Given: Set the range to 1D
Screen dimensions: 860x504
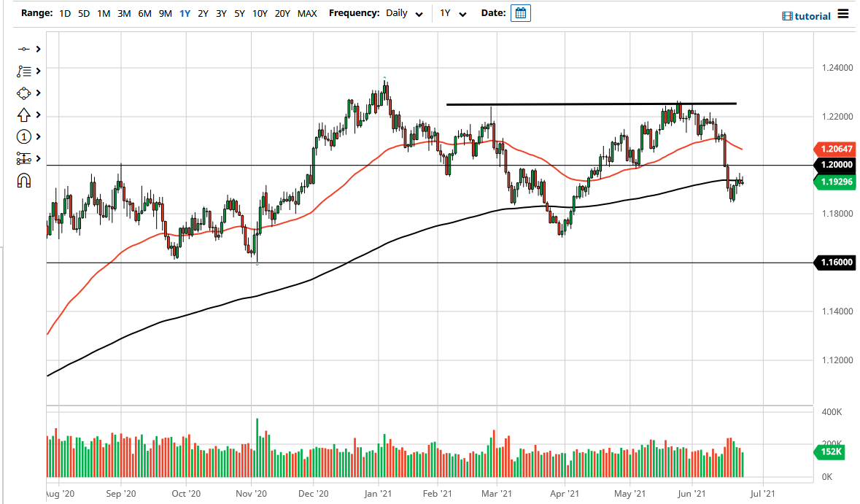Looking at the screenshot, I should [x=65, y=13].
